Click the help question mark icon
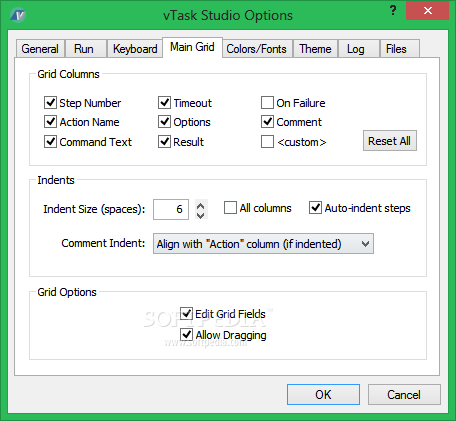The image size is (456, 421). tap(393, 10)
